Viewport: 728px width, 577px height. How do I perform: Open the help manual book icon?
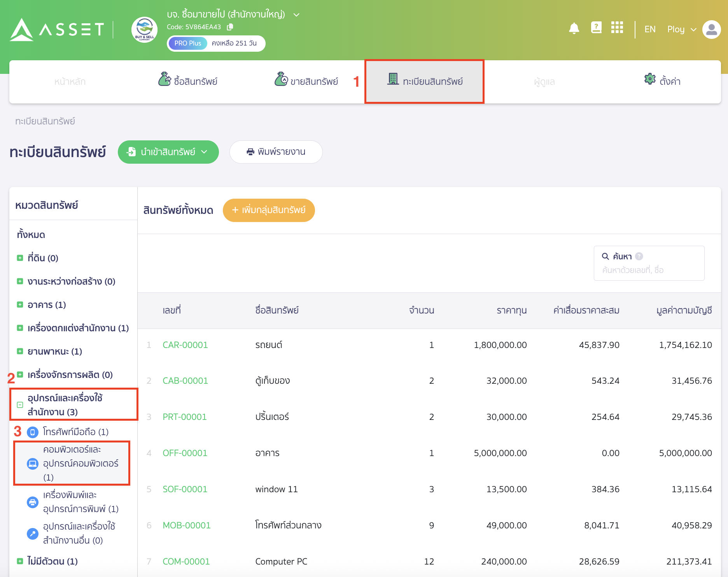[596, 28]
